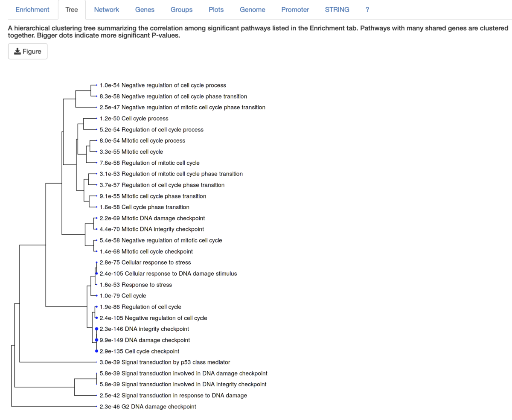Image resolution: width=512 pixels, height=420 pixels.
Task: Show the Plots tab
Action: [x=216, y=9]
